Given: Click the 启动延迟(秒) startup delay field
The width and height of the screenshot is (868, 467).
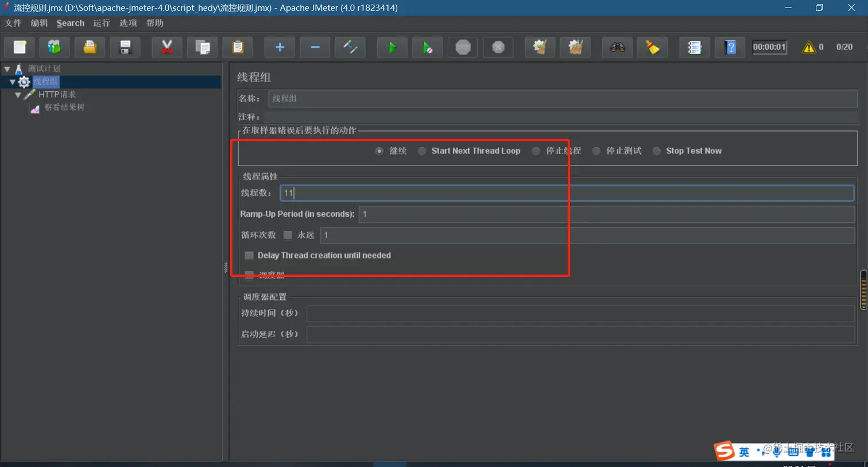Looking at the screenshot, I should coord(581,334).
